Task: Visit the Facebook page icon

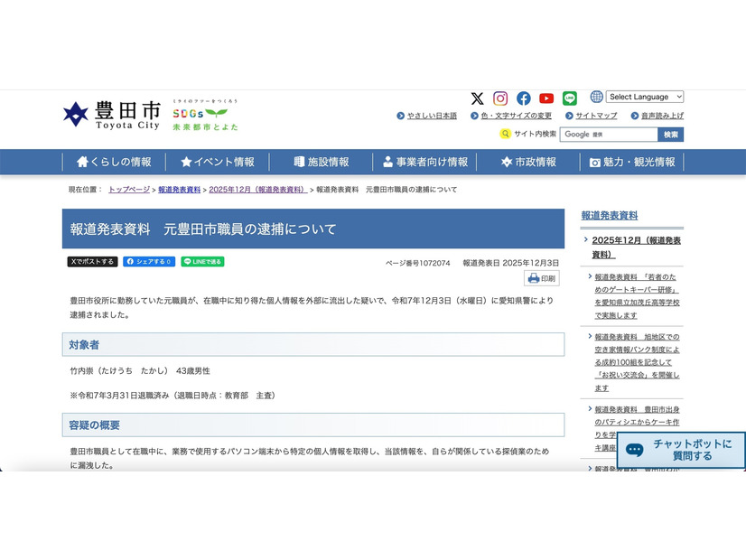Action: (524, 98)
